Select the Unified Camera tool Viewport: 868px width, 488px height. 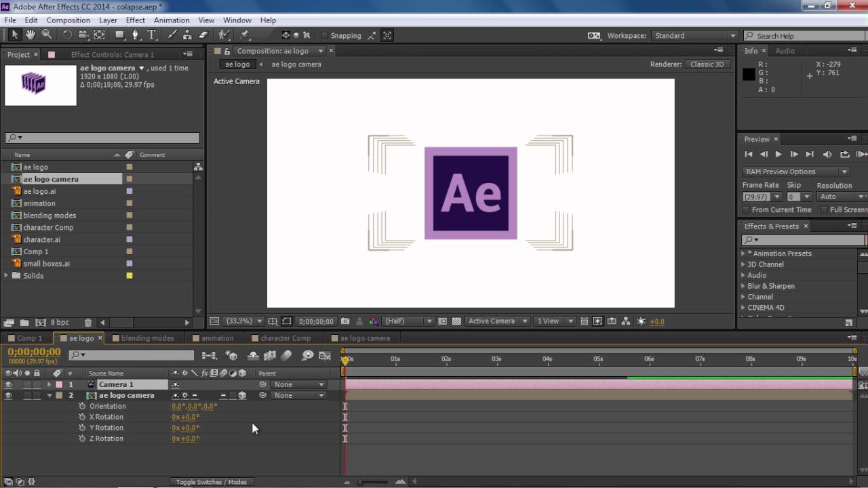pos(83,35)
